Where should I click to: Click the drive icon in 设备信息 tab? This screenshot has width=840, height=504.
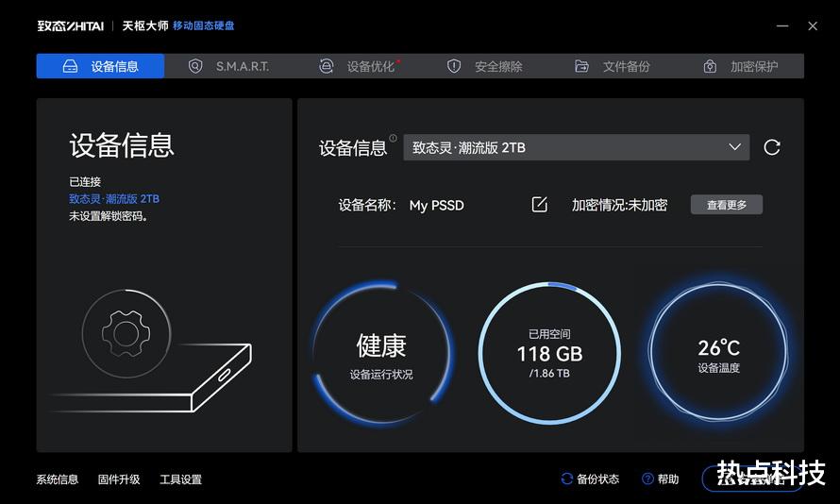(70, 66)
